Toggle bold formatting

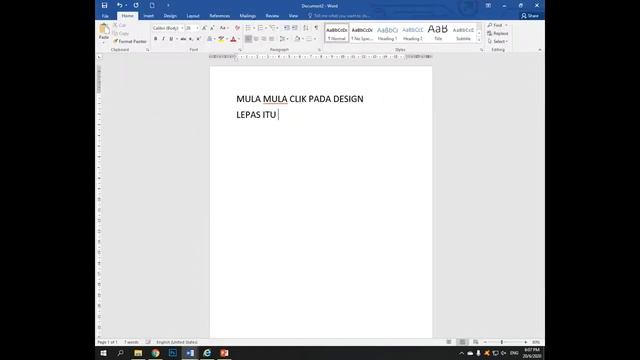156,39
